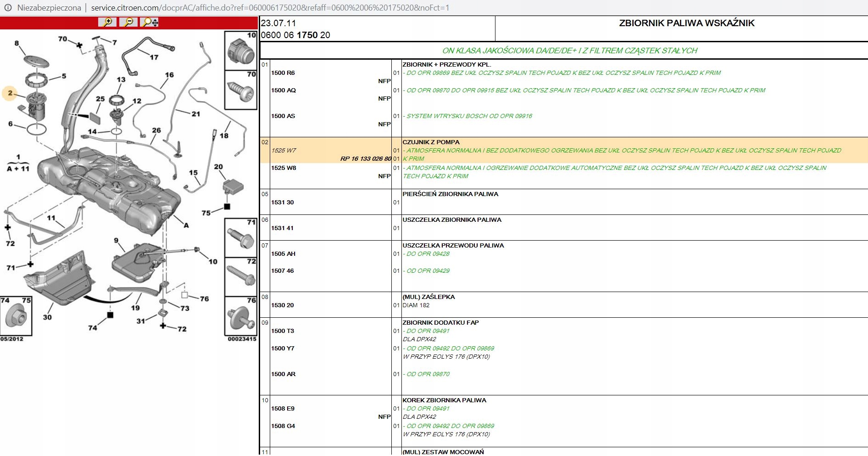The width and height of the screenshot is (868, 456).
Task: Click the zoom out magnifier icon
Action: (128, 22)
